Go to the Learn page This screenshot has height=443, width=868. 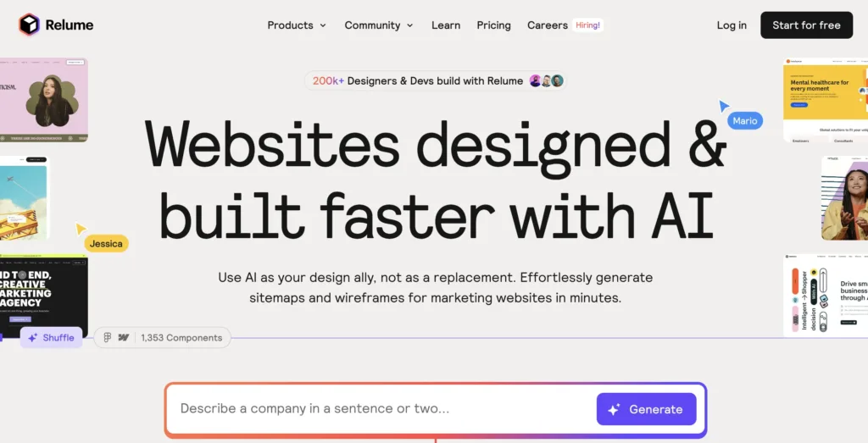[x=446, y=25]
